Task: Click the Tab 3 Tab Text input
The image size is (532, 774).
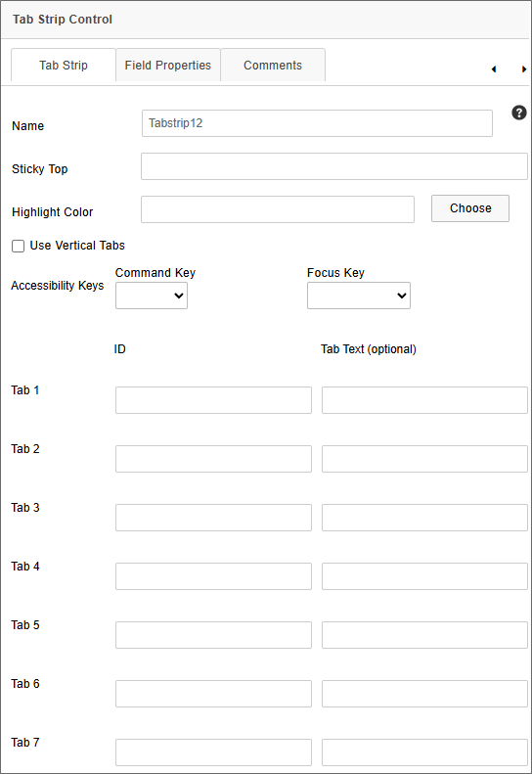Action: [x=424, y=518]
